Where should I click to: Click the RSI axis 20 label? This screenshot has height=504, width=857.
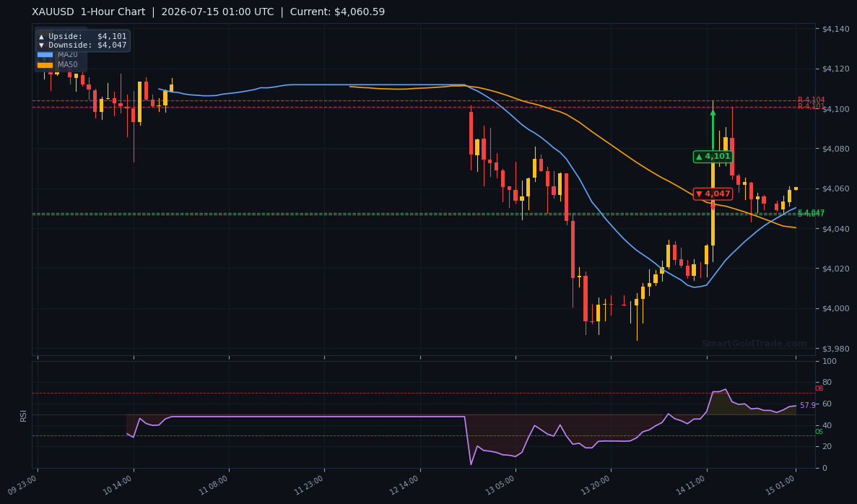827,447
